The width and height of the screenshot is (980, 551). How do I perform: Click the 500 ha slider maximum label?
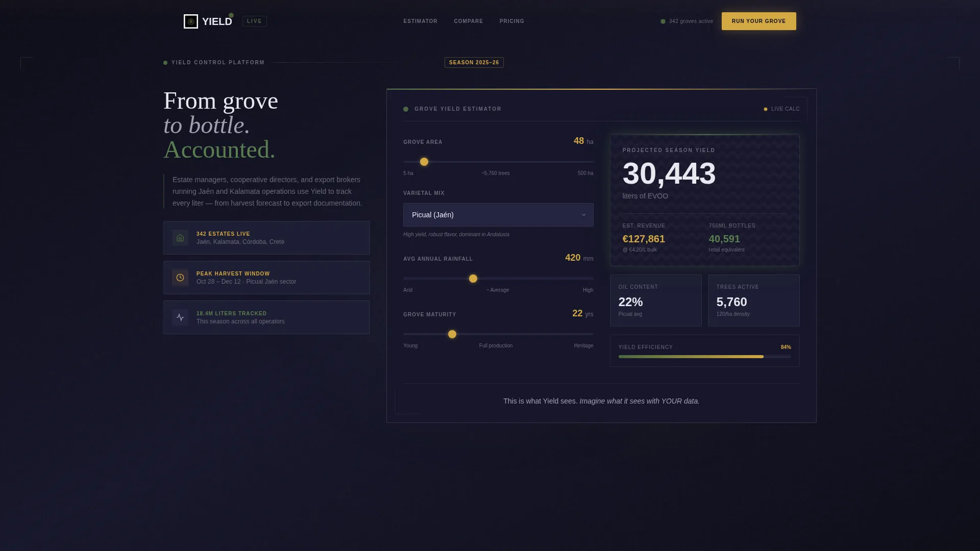(x=585, y=173)
